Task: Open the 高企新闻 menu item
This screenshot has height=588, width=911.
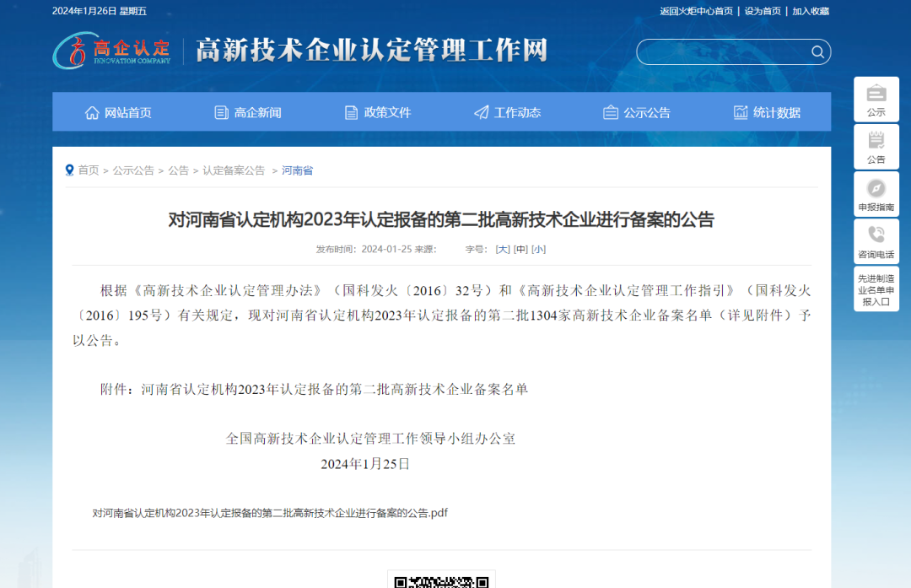Action: pos(248,113)
